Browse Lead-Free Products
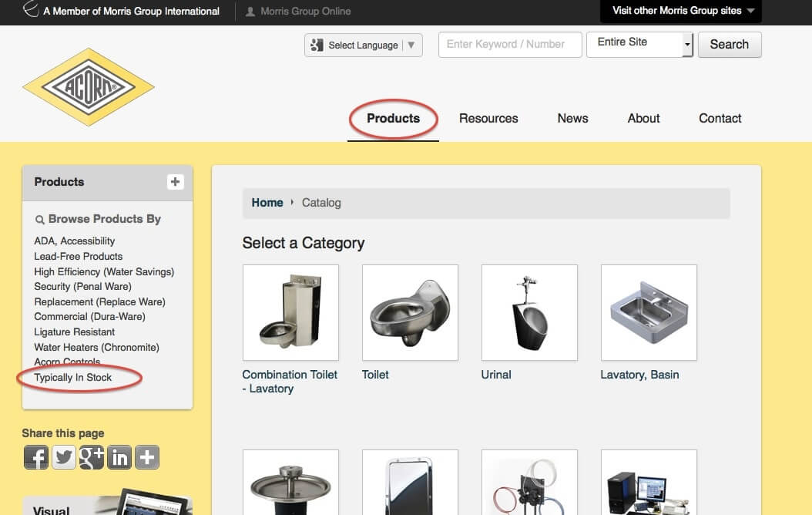 (79, 257)
